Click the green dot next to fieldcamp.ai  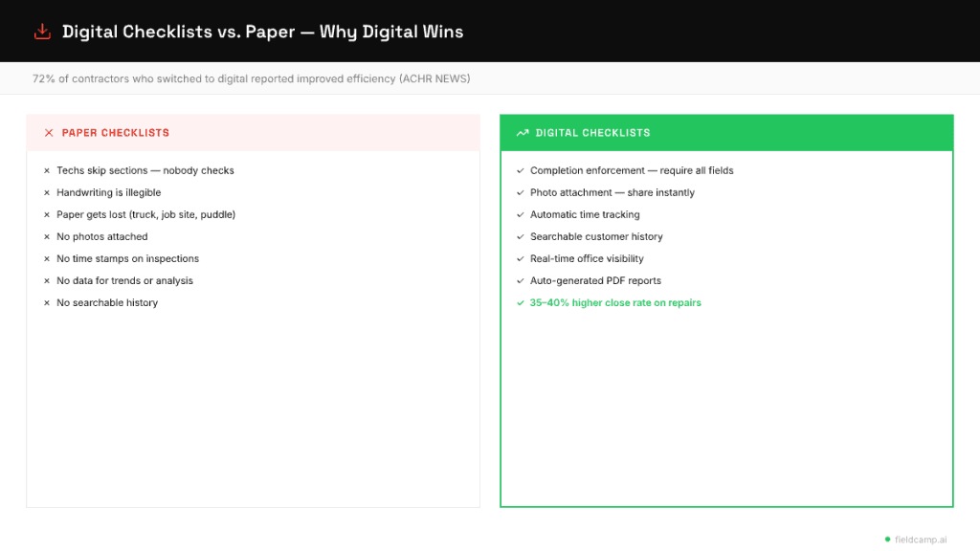pyautogui.click(x=887, y=539)
